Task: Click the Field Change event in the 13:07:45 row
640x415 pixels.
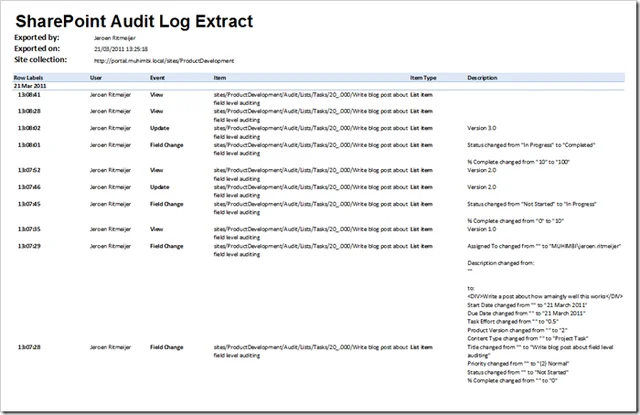Action: 167,204
